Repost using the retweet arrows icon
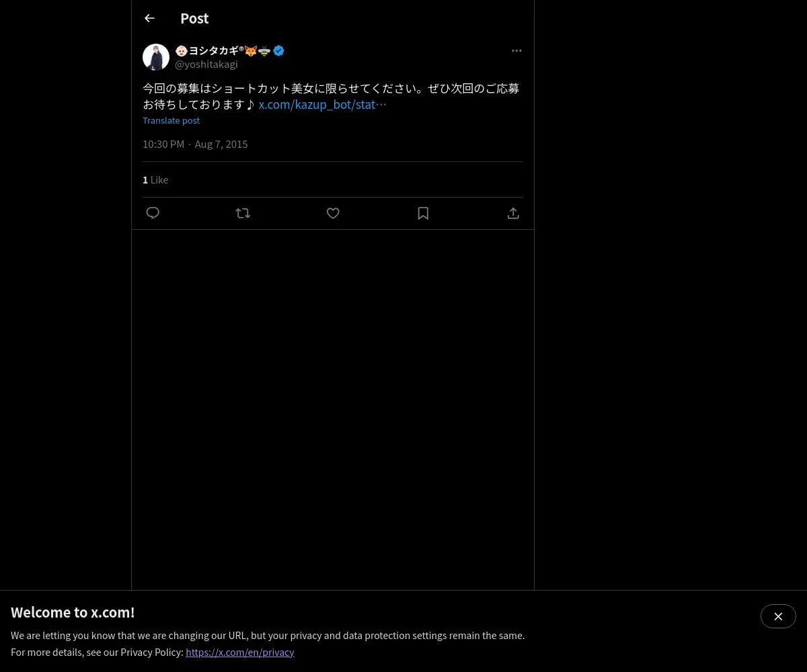 (243, 213)
